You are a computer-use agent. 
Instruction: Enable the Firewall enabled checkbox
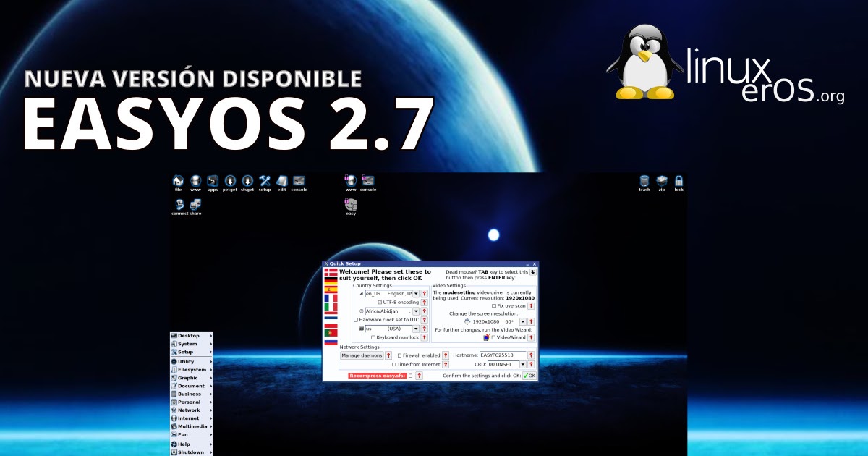click(400, 355)
